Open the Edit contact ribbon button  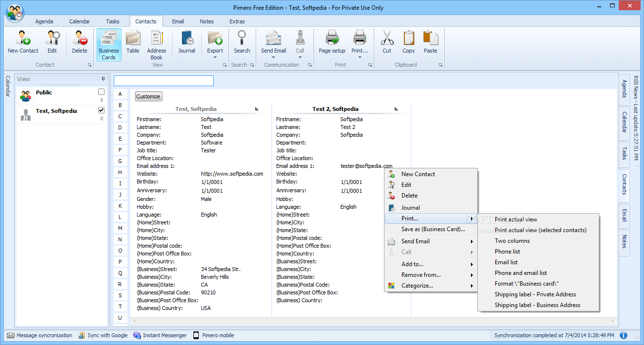point(52,41)
